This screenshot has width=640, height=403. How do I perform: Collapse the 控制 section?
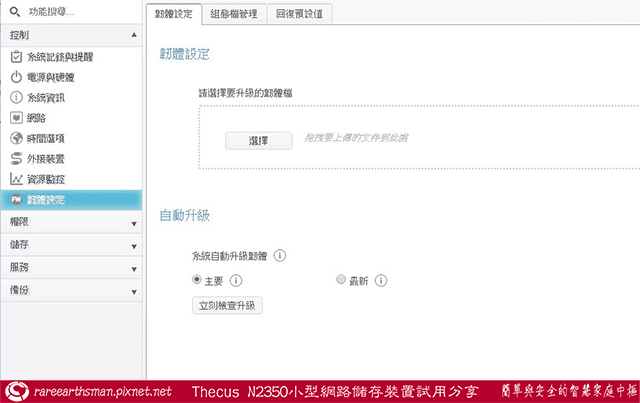point(133,35)
